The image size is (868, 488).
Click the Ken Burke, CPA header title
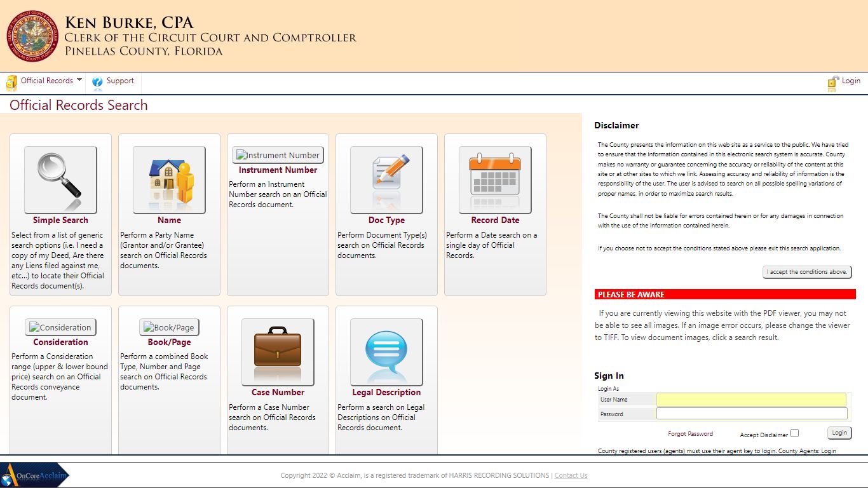[x=129, y=24]
